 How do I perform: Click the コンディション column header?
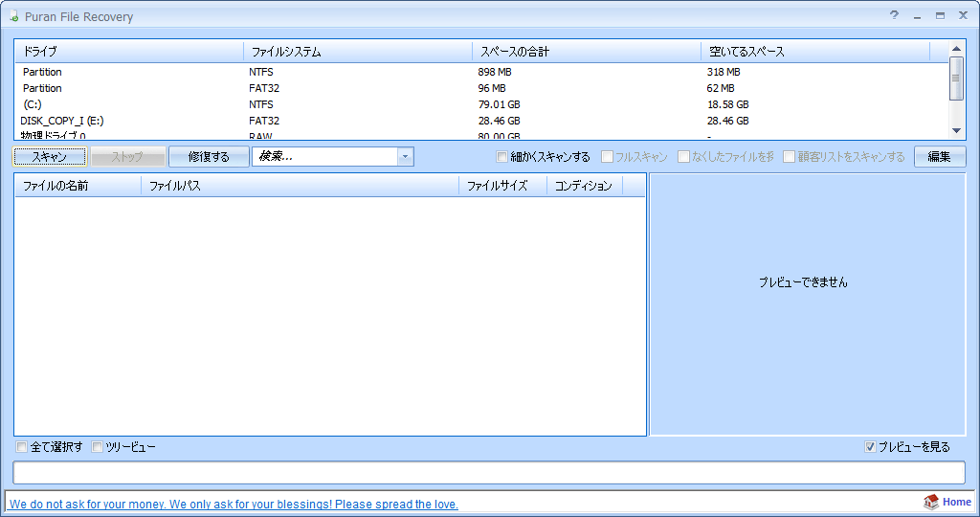584,186
